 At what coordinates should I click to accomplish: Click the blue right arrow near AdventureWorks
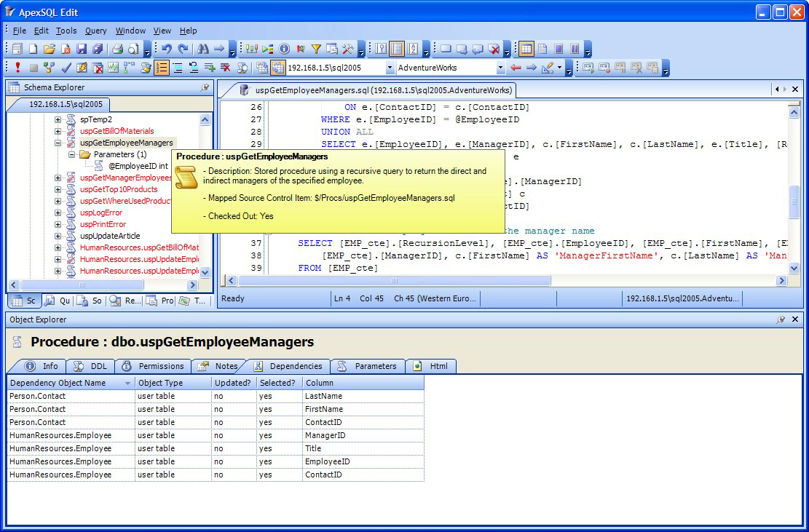coord(532,68)
